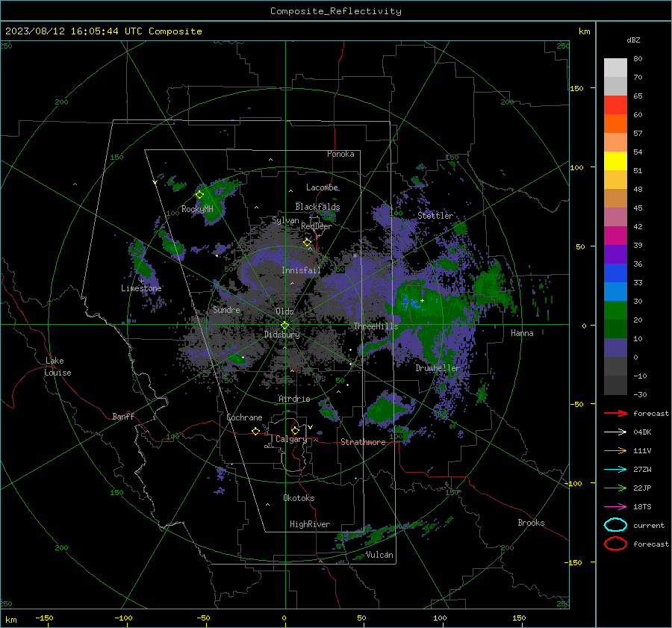The image size is (672, 628).
Task: Pick the bright yellow 51-54 dBZ swatch
Action: click(x=615, y=161)
